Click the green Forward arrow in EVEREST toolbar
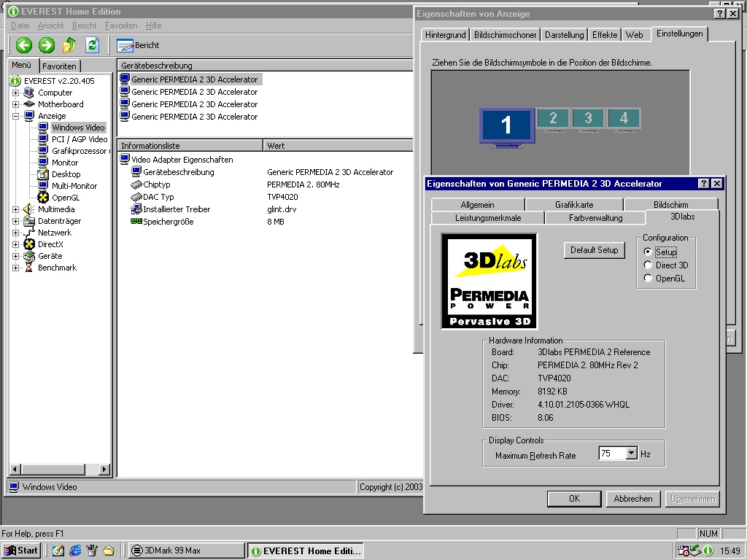 coord(47,45)
